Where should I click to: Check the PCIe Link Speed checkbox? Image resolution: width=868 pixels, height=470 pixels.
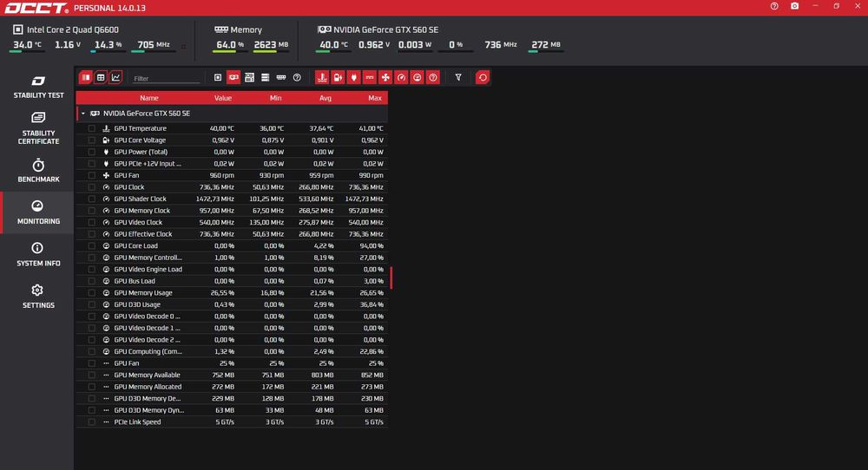coord(91,422)
